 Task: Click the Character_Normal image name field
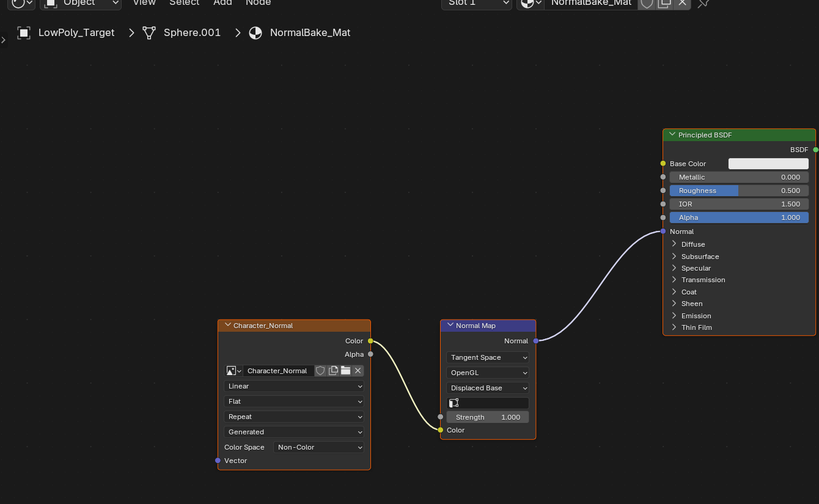click(x=279, y=371)
